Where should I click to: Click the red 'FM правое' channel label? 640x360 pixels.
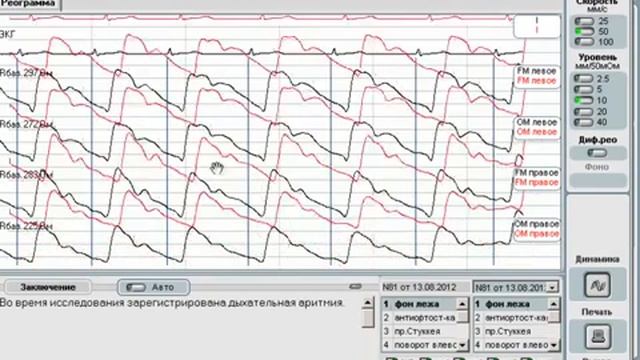536,182
